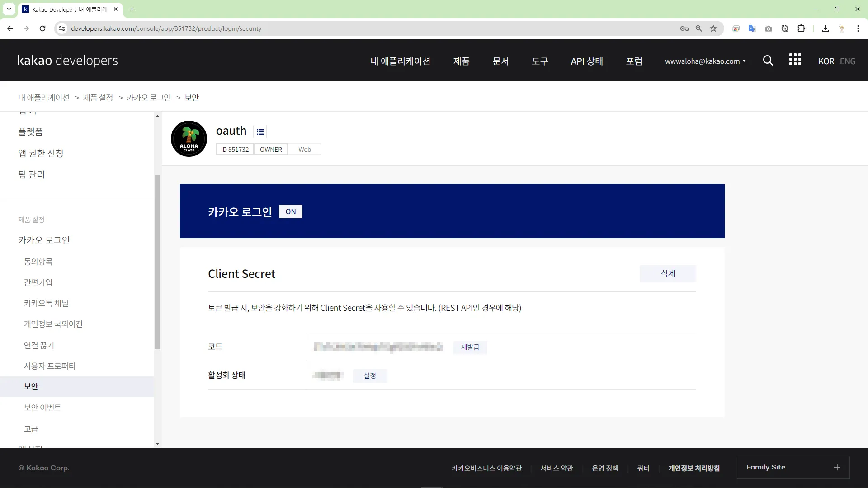Click the Google Translate icon in toolbar
This screenshot has width=868, height=488.
click(x=752, y=28)
